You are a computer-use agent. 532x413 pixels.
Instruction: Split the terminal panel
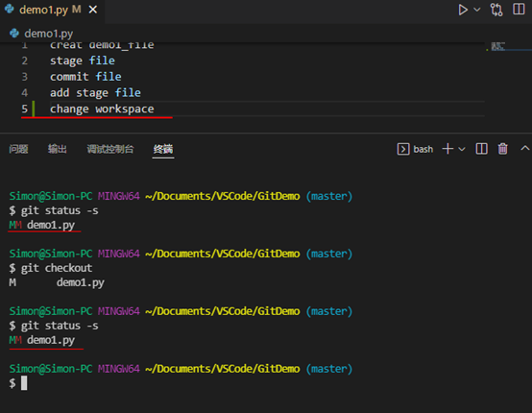pos(481,149)
